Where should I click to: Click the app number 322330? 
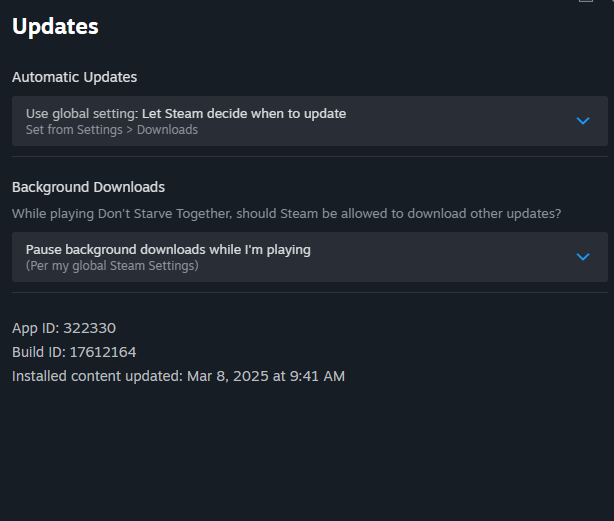97,328
